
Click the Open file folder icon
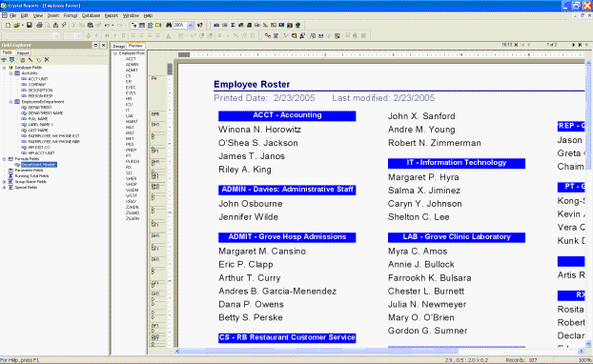pos(16,26)
